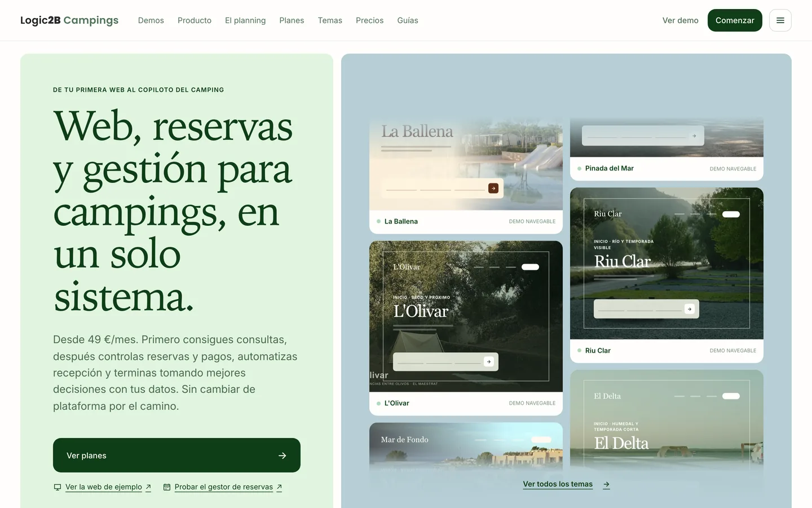Open the Planes navigation item
The image size is (812, 508).
click(292, 20)
